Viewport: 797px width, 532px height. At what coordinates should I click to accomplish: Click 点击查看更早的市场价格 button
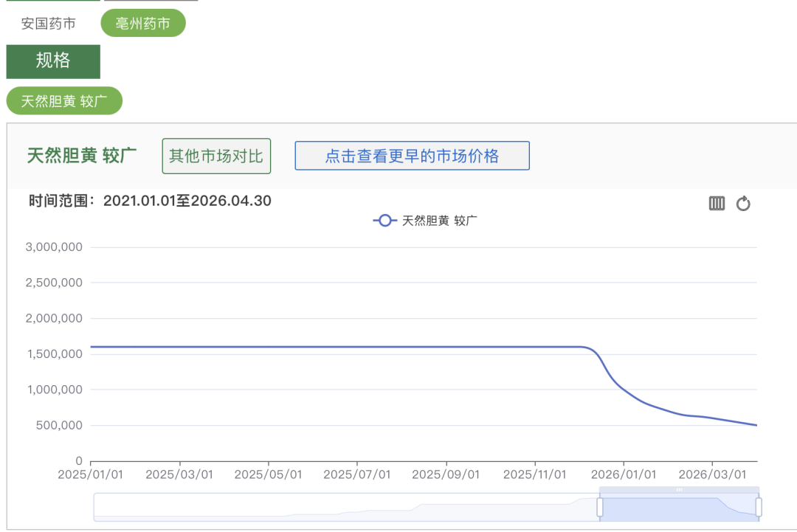412,156
